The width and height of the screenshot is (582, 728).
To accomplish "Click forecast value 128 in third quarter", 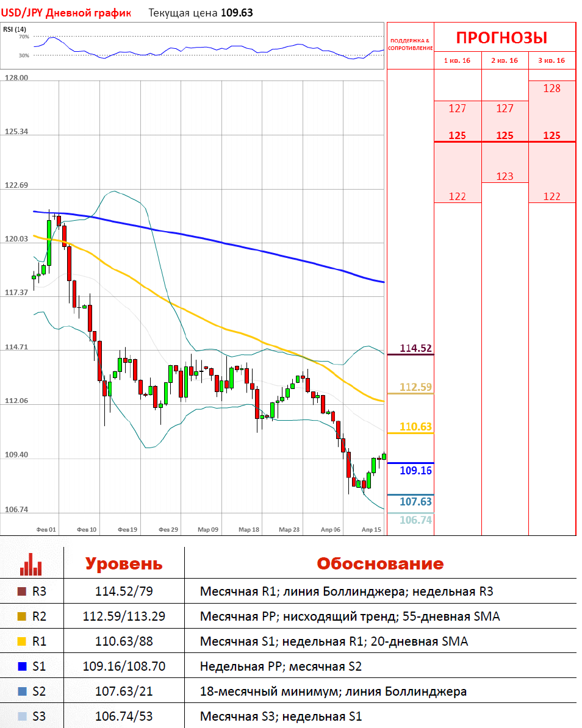I will click(x=552, y=88).
